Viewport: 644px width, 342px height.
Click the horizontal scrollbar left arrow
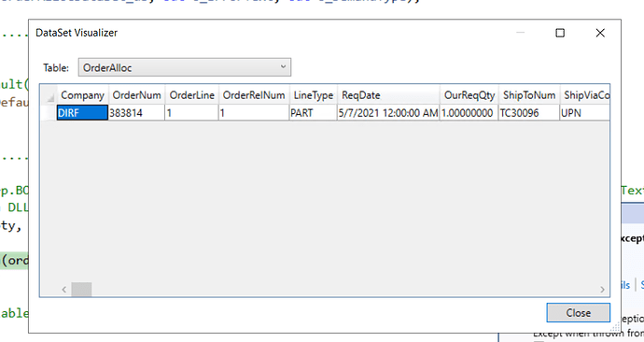64,290
